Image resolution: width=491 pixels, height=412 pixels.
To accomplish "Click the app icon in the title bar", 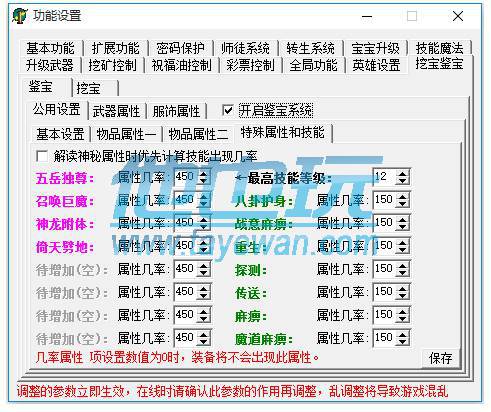I will pos(20,16).
